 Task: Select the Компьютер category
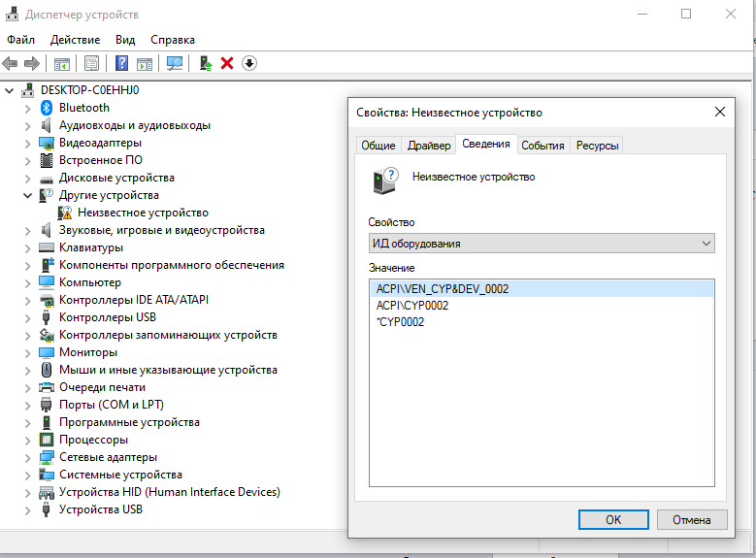pos(89,282)
